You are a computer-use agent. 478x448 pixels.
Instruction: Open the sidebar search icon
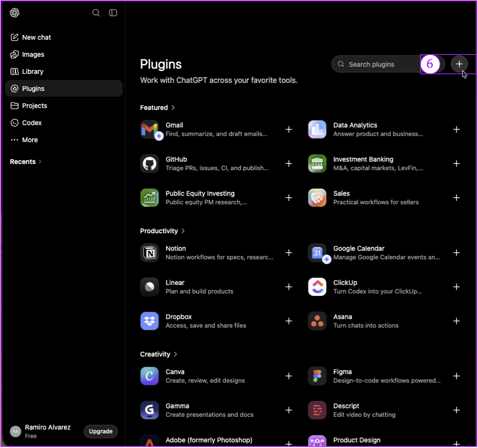96,13
